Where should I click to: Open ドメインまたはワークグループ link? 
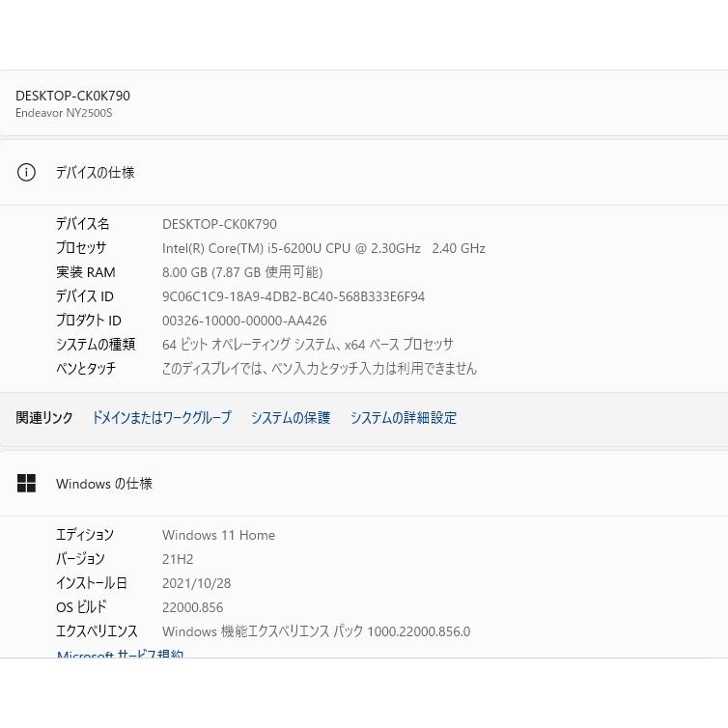pyautogui.click(x=161, y=417)
